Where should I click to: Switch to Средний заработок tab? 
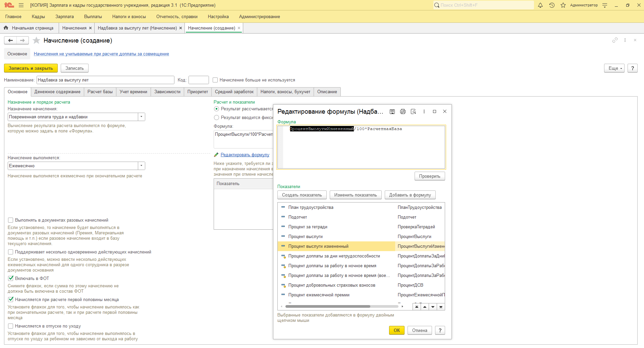click(234, 92)
